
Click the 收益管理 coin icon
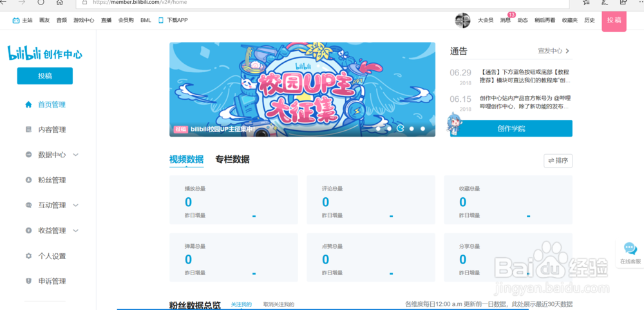point(28,231)
